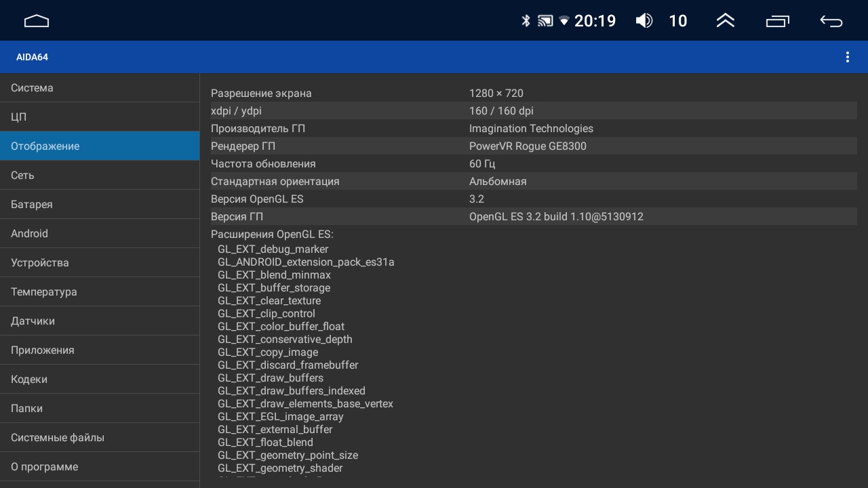Viewport: 868px width, 488px height.
Task: Select the Версия OpenGL ES label
Action: tap(257, 199)
